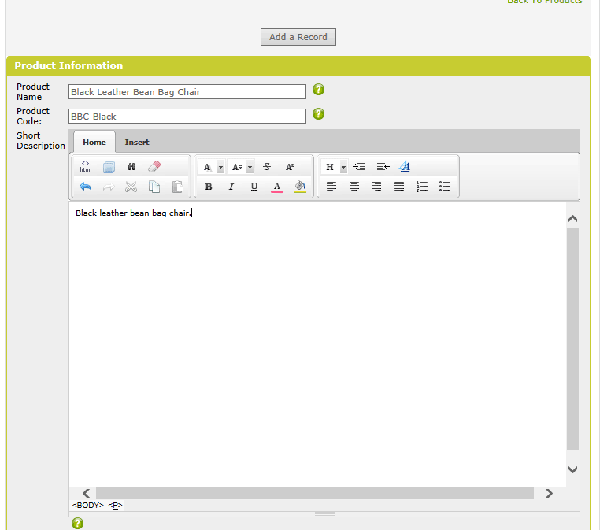Screen dimensions: 600x530
Task: Toggle underline formatting
Action: (254, 187)
